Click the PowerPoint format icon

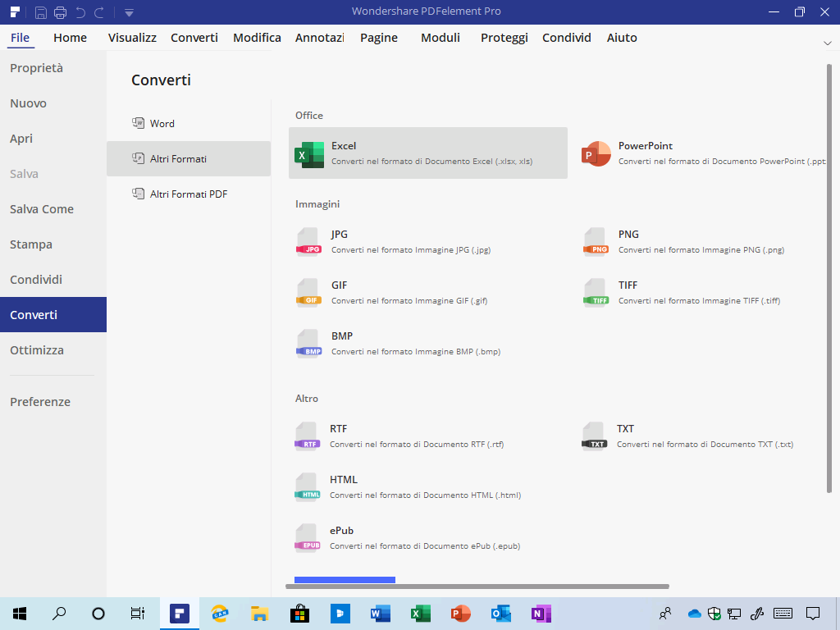click(596, 153)
